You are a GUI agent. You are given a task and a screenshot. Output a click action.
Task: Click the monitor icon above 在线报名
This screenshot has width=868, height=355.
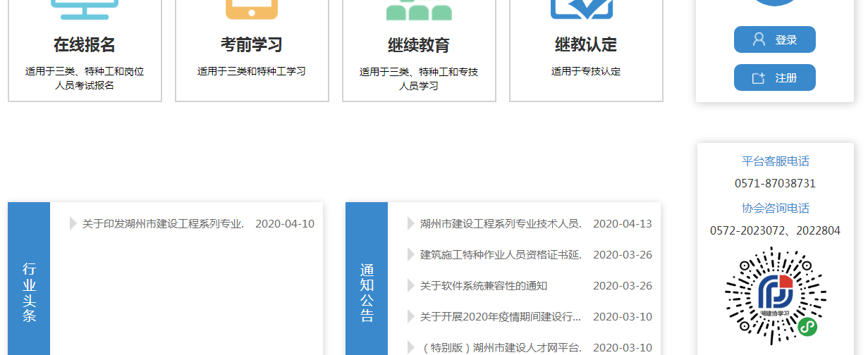point(85,9)
